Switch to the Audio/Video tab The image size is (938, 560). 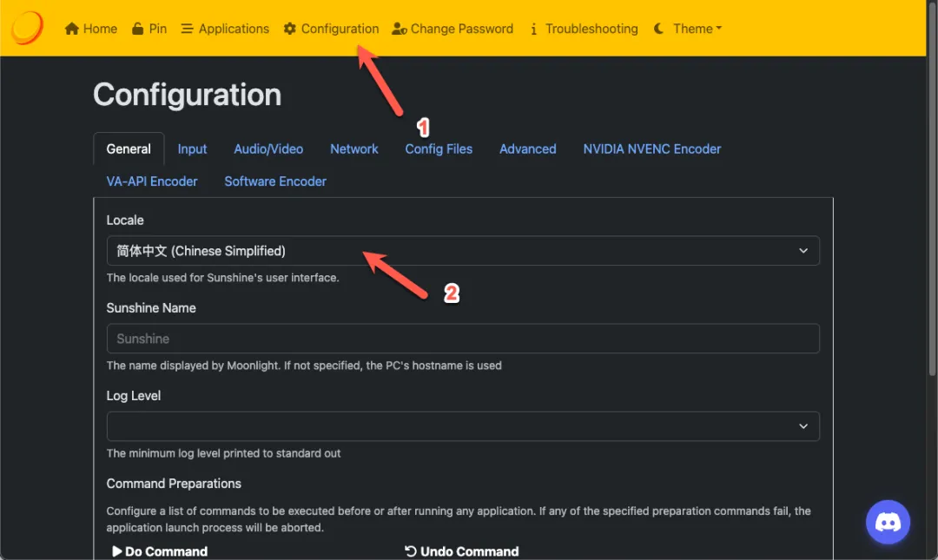point(268,149)
